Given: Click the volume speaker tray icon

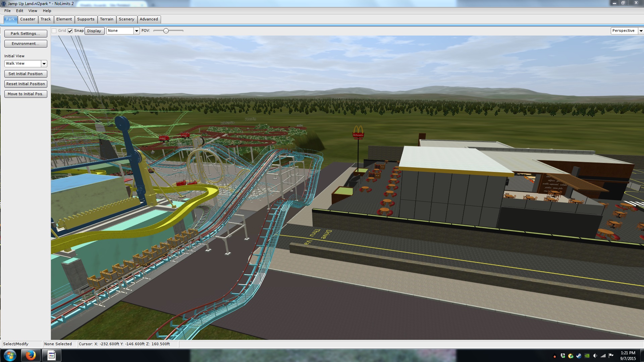Looking at the screenshot, I should (595, 356).
